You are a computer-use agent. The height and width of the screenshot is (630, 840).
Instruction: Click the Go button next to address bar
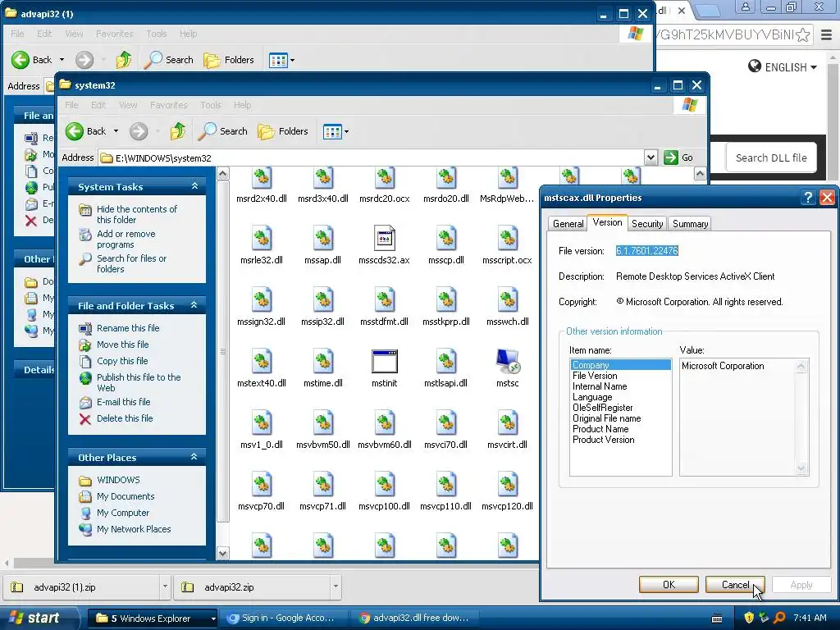coord(678,157)
